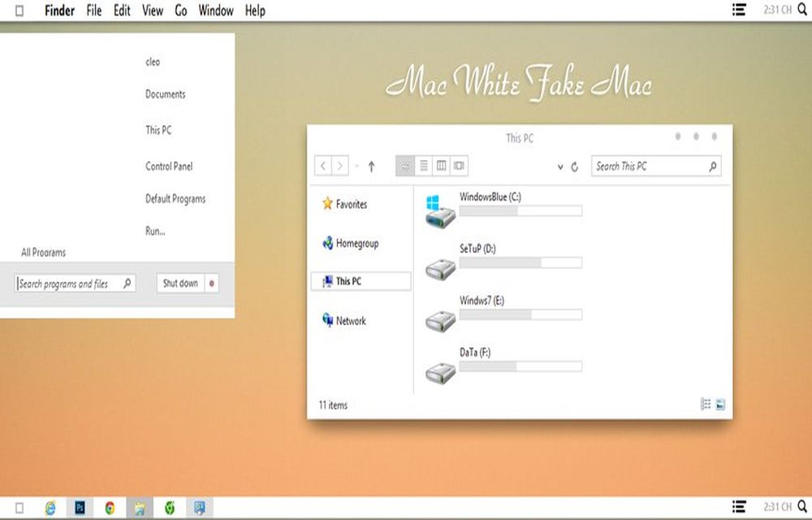Click the taskbar search magnifier
Screen dimensions: 812x520
(803, 506)
